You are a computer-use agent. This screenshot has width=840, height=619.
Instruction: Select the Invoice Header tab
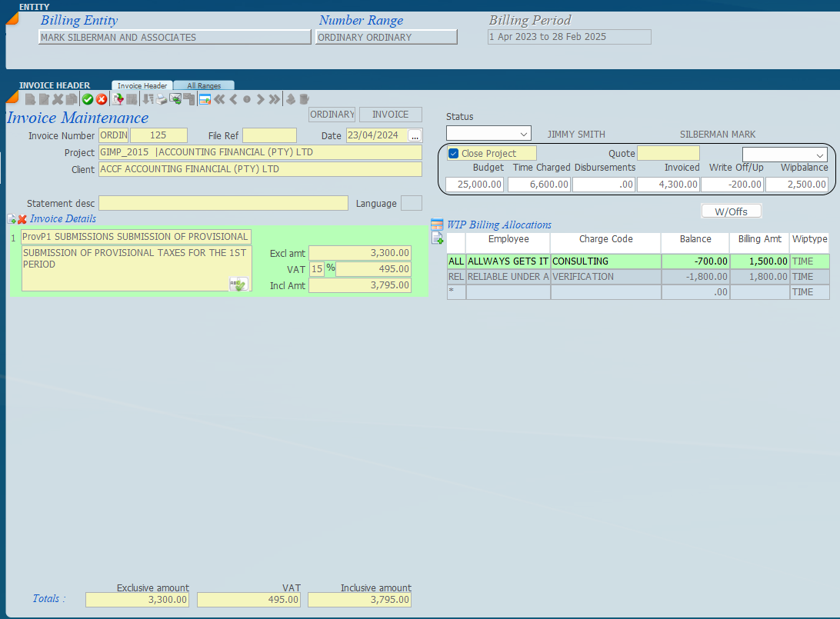[x=142, y=86]
